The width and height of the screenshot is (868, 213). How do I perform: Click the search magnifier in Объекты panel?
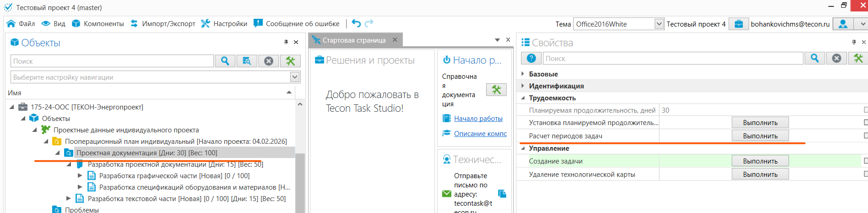coord(225,61)
